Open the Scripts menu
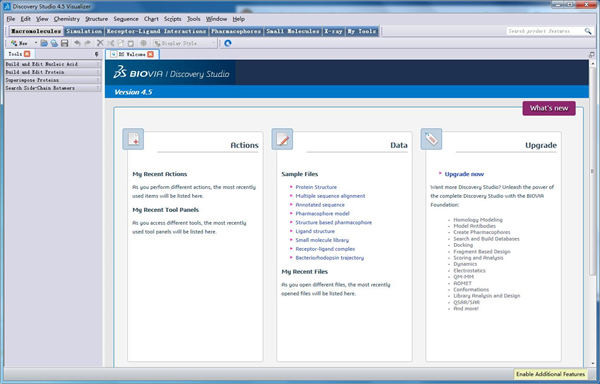Image resolution: width=600 pixels, height=384 pixels. tap(173, 19)
